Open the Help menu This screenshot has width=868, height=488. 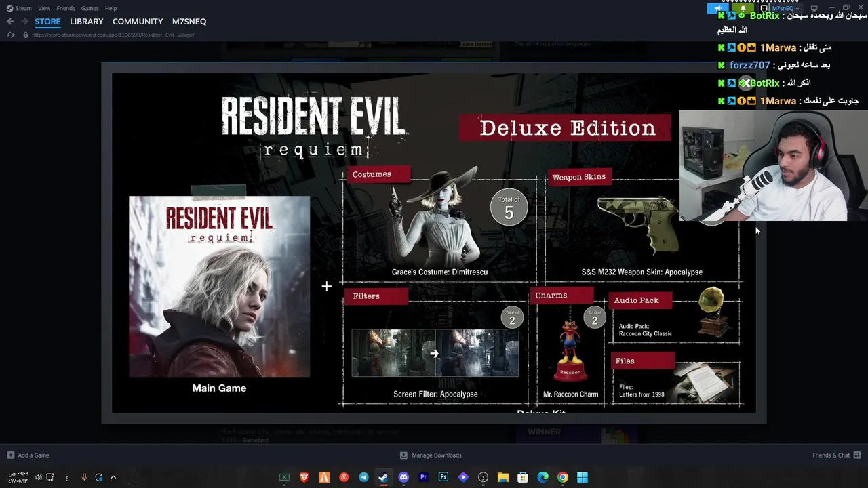pos(111,8)
